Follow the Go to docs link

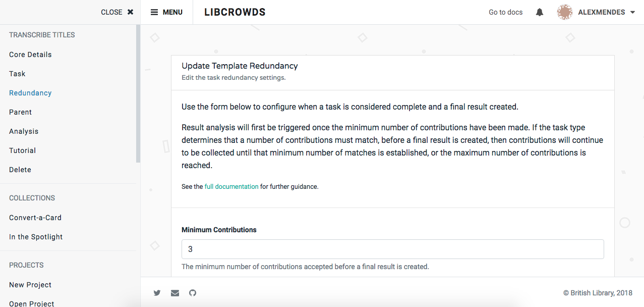tap(505, 12)
